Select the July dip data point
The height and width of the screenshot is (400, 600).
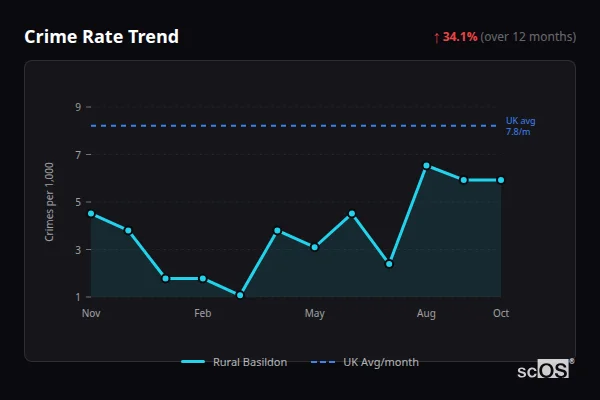(x=389, y=264)
